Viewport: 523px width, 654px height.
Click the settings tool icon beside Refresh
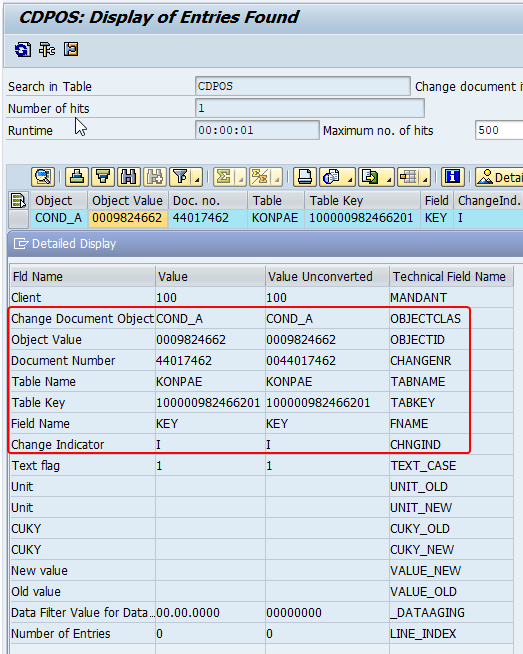(47, 49)
